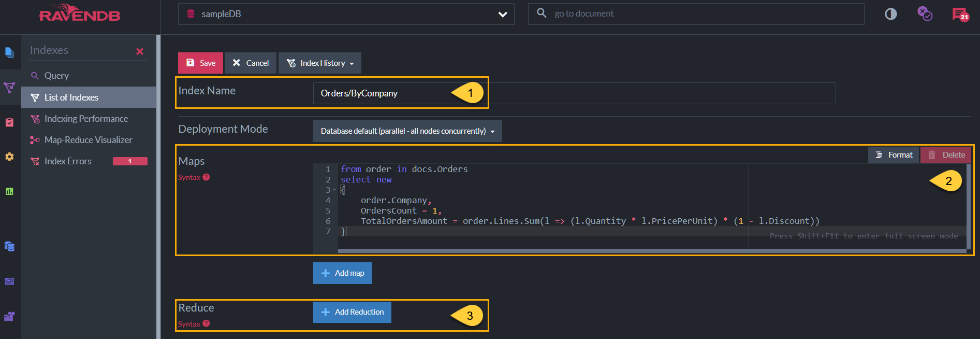Open the Tasks clipboard sidebar icon

[9, 122]
